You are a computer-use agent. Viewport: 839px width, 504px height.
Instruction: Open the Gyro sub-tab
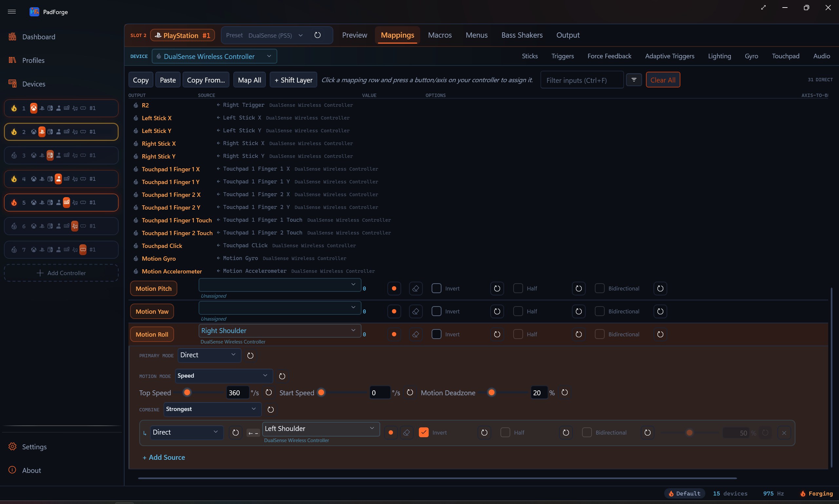(751, 56)
